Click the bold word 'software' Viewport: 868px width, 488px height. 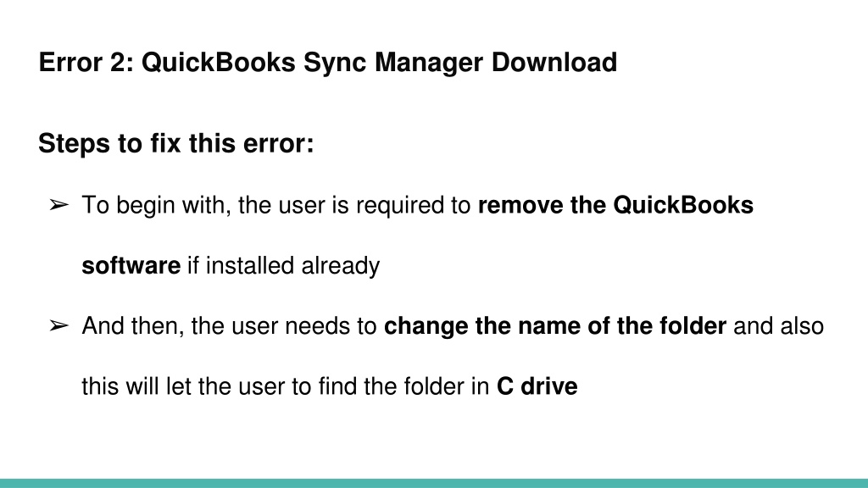131,265
